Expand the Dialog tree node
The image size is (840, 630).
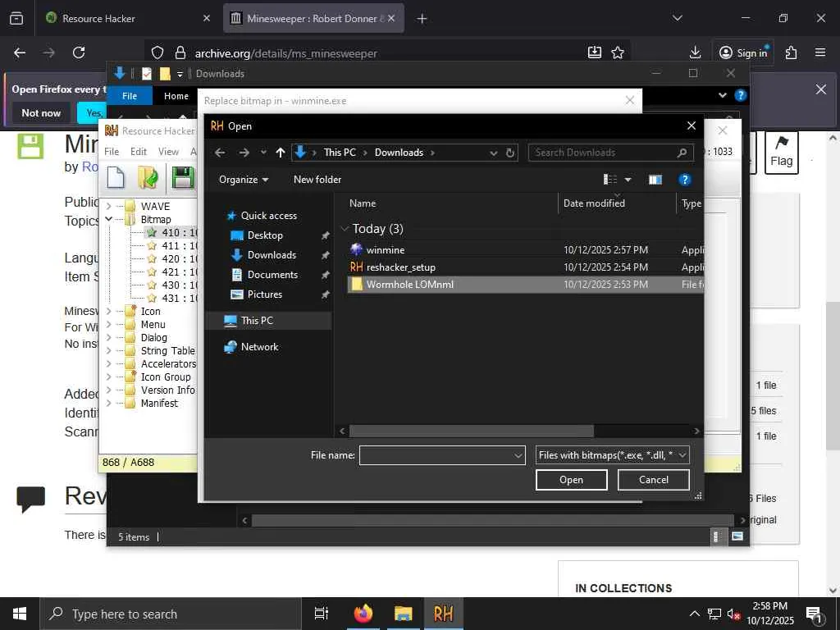(x=109, y=337)
